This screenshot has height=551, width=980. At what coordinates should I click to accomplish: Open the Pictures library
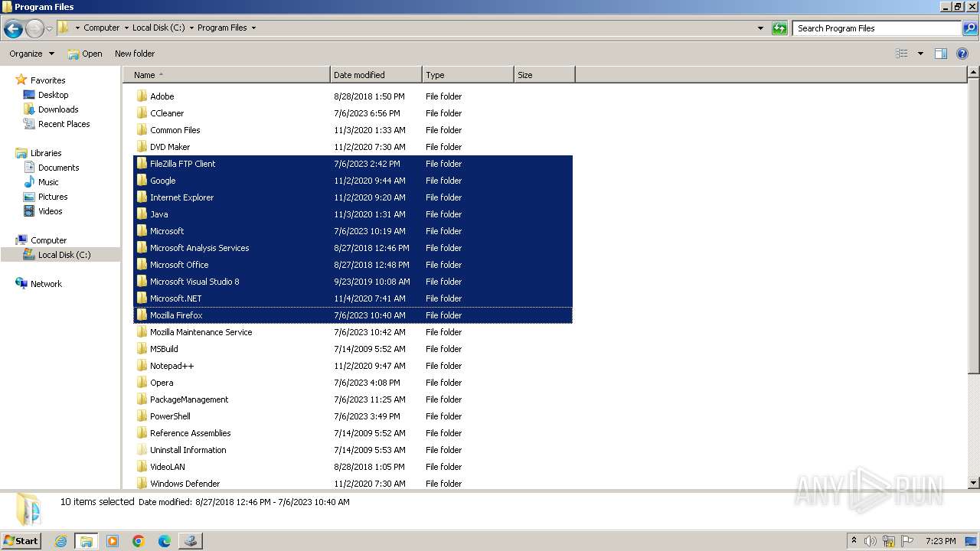53,197
